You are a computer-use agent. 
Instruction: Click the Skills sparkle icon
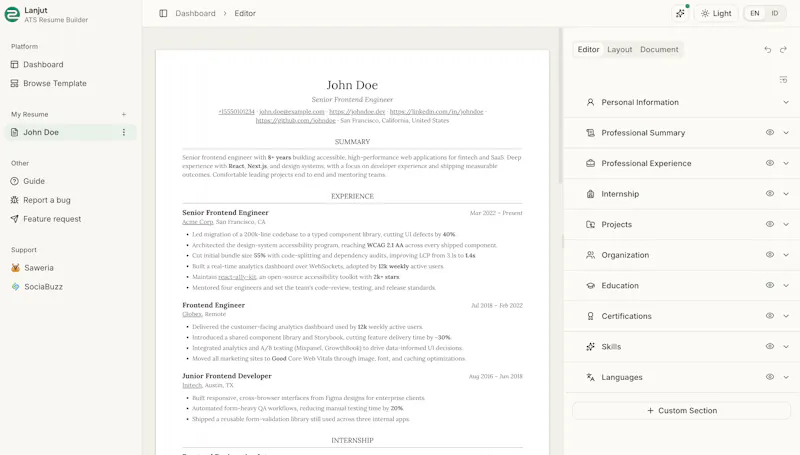click(x=590, y=347)
